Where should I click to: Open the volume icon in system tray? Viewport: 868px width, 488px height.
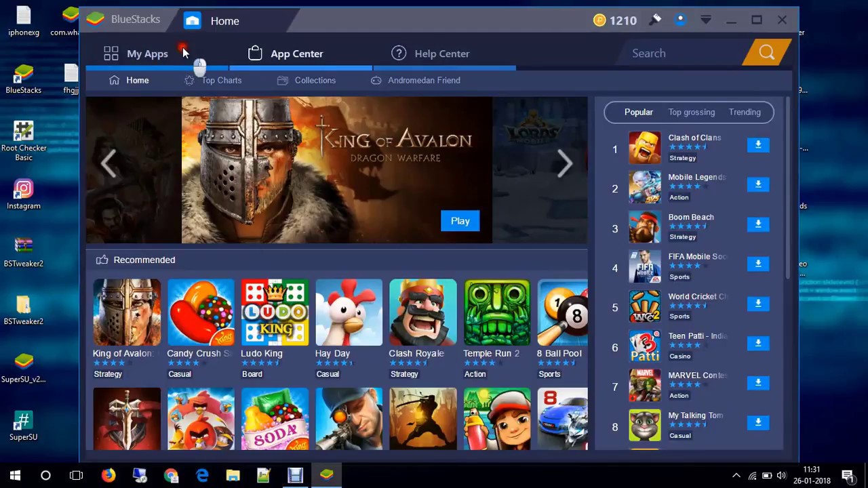(x=782, y=475)
